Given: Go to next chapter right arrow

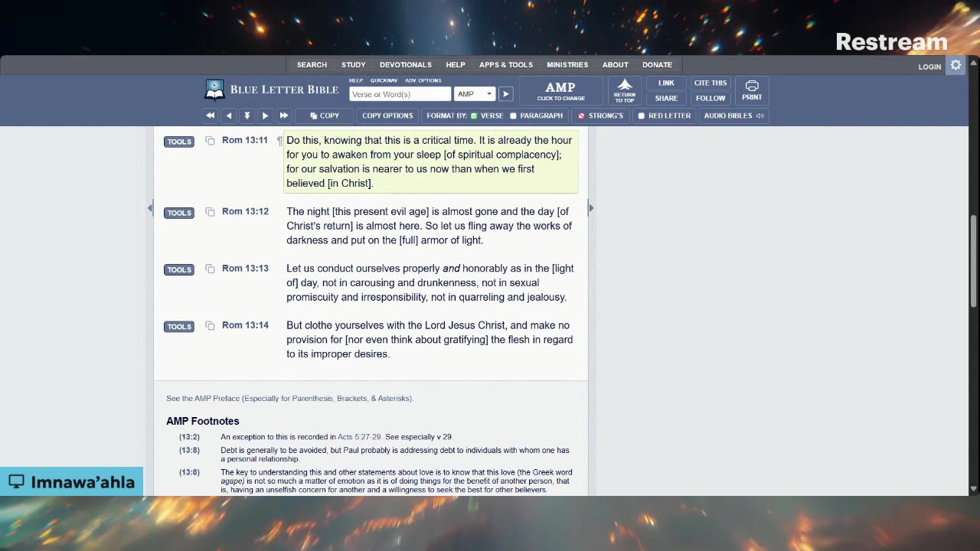Looking at the screenshot, I should [x=265, y=116].
